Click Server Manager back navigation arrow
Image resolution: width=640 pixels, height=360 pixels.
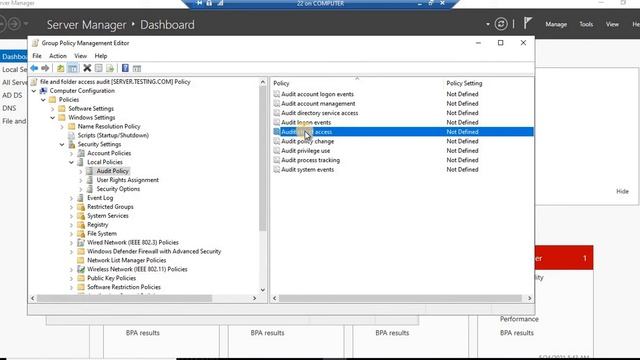click(x=2, y=24)
